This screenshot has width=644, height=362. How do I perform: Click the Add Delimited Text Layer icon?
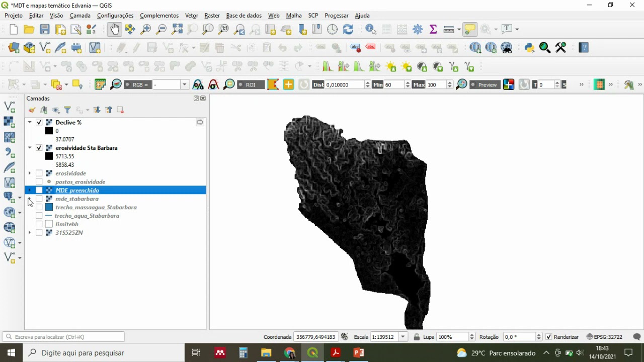pos(10,152)
